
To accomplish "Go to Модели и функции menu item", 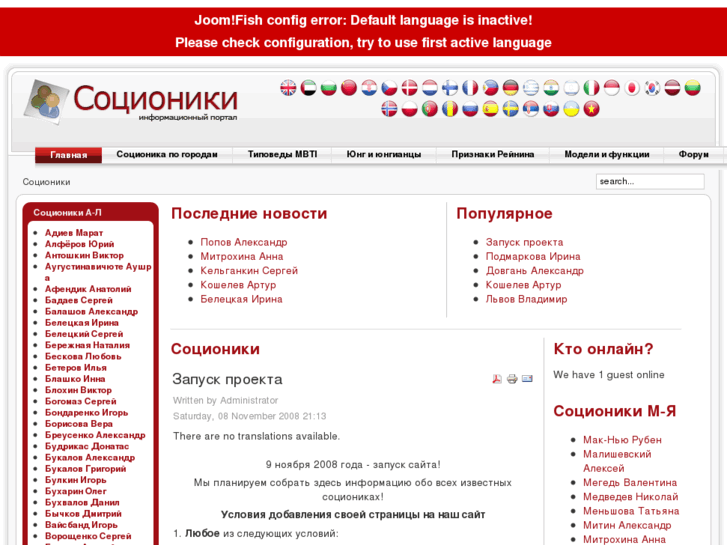I will (606, 154).
